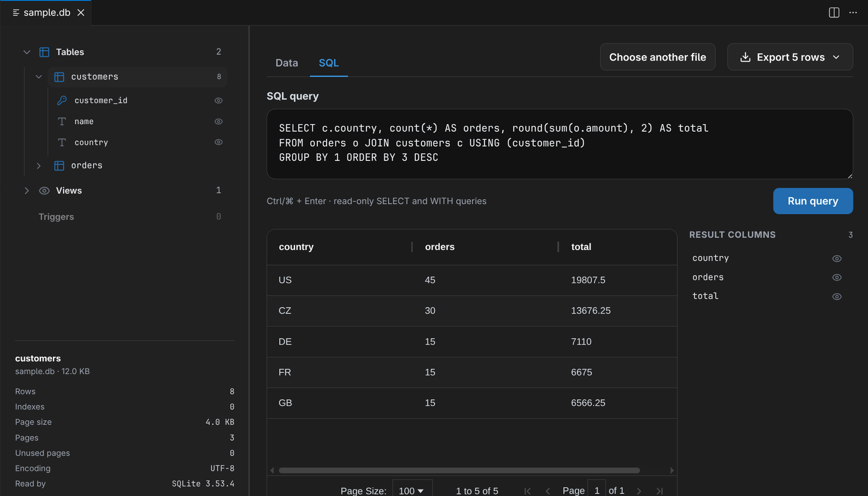Click the orders table icon
Image resolution: width=868 pixels, height=496 pixels.
(x=59, y=166)
